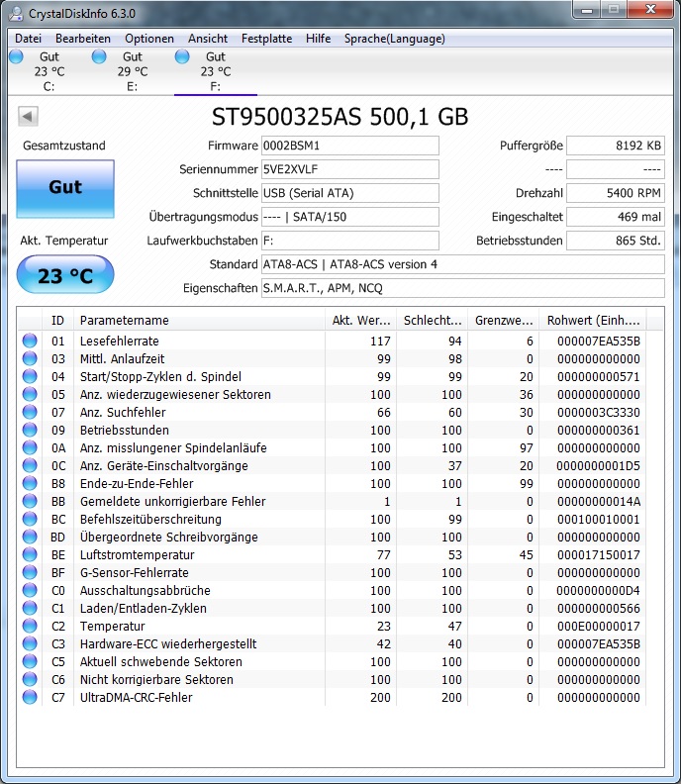
Task: Click the Firmware field 0002BSM1
Action: point(350,146)
